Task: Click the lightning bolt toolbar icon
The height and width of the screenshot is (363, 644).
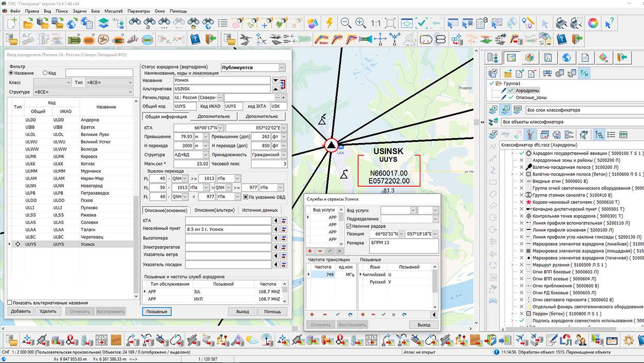Action: tap(330, 23)
